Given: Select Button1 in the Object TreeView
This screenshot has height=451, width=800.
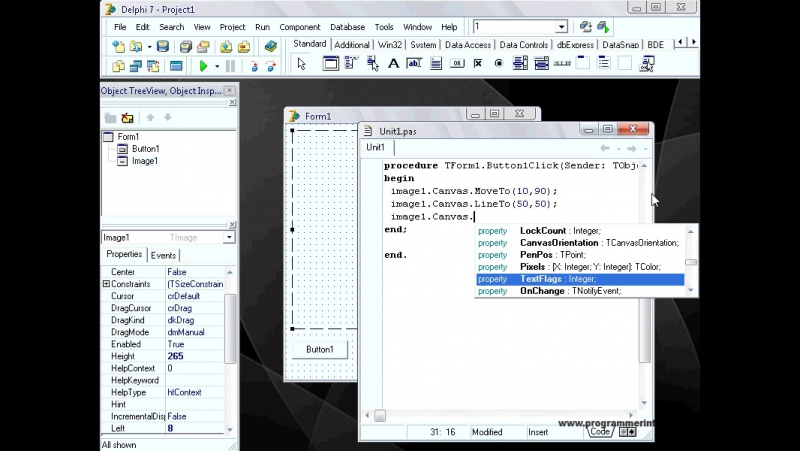Looking at the screenshot, I should (145, 149).
